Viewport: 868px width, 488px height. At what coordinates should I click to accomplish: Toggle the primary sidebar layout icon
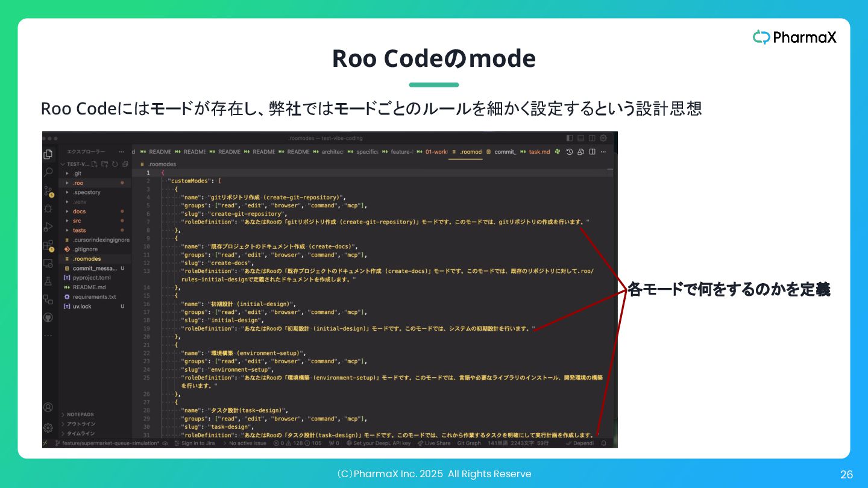(570, 138)
